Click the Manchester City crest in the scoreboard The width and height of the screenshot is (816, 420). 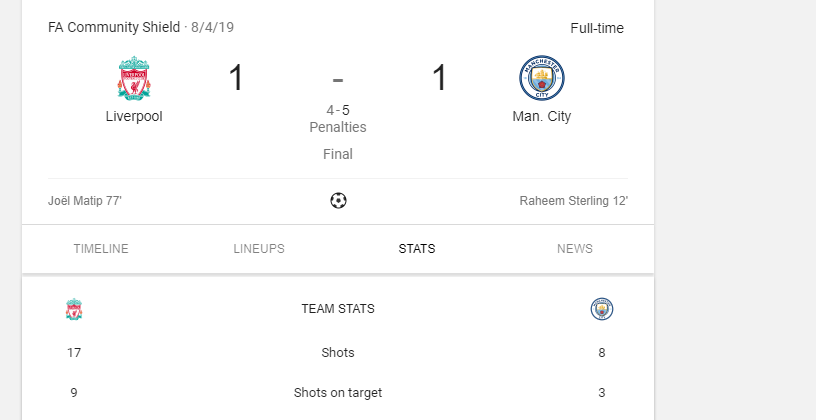click(541, 79)
